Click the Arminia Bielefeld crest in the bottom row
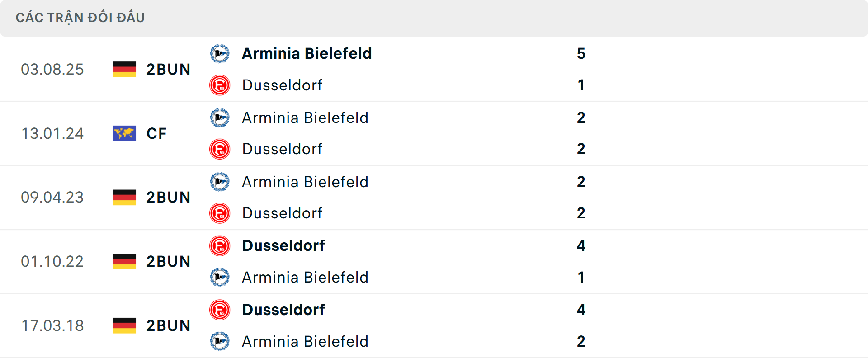This screenshot has width=868, height=358. pos(220,342)
